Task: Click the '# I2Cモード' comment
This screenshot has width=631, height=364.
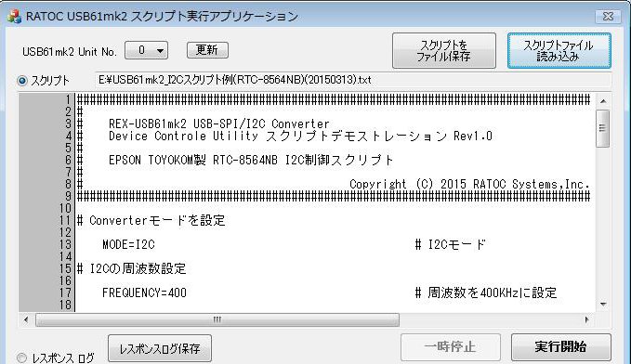Action: [x=451, y=244]
